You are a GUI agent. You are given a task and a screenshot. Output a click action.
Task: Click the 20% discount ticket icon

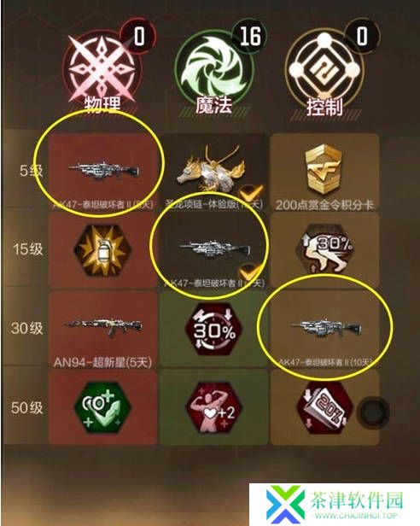coord(324,409)
